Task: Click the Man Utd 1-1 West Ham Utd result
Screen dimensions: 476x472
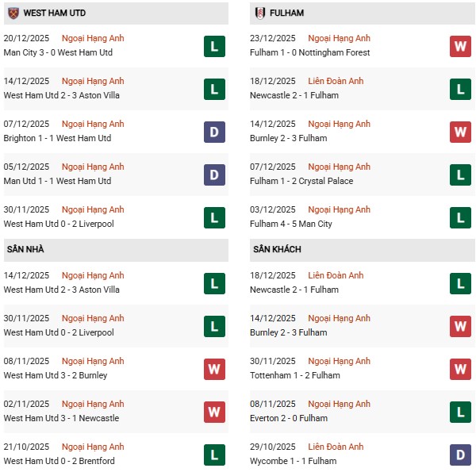Action: pos(57,181)
